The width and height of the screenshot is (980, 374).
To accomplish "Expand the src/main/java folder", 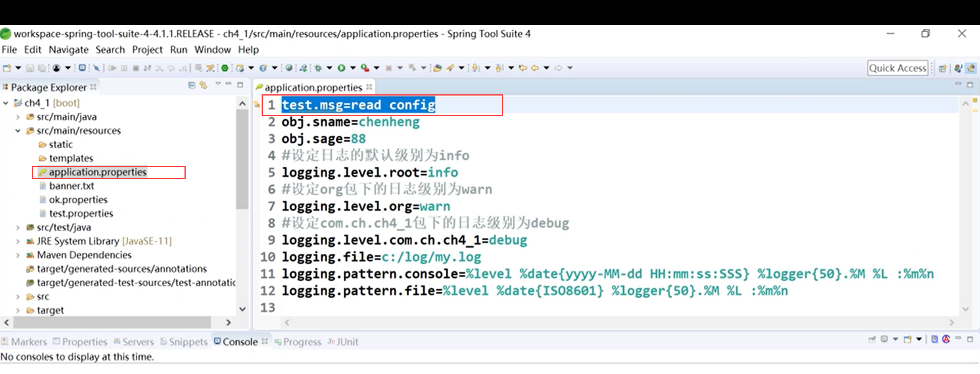I will point(18,117).
